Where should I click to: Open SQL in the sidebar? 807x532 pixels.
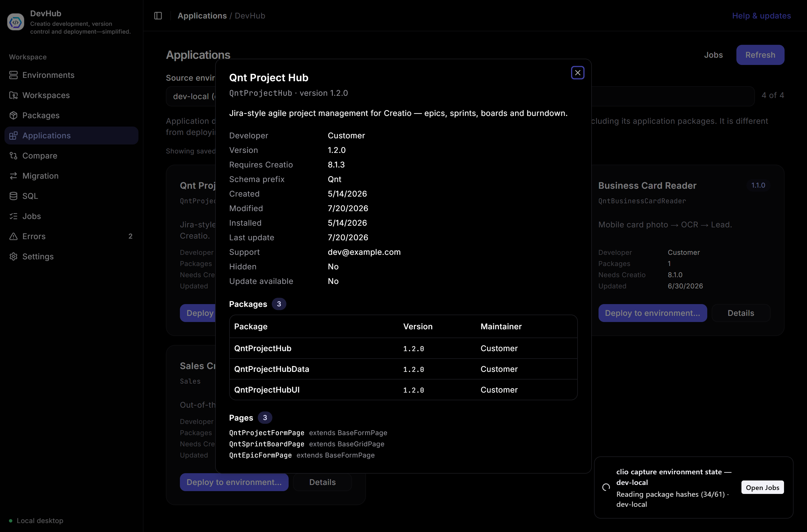pyautogui.click(x=71, y=196)
